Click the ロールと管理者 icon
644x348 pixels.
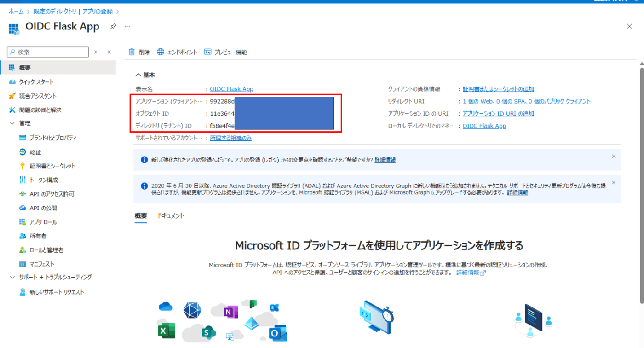pos(23,250)
